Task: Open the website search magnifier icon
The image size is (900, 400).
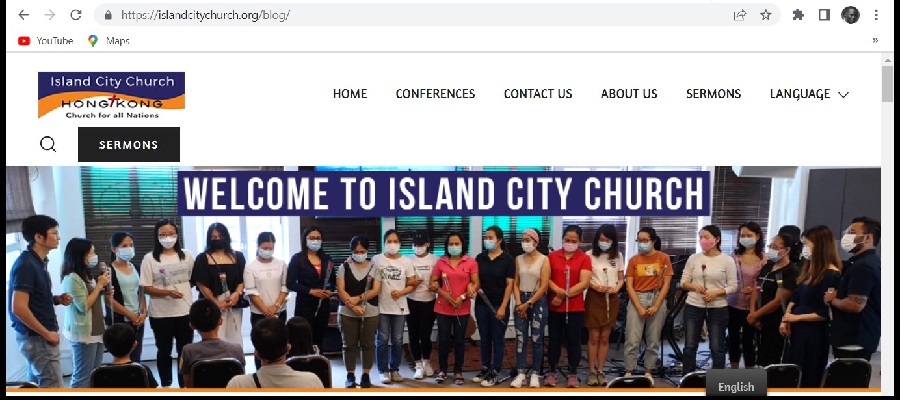Action: pyautogui.click(x=48, y=144)
